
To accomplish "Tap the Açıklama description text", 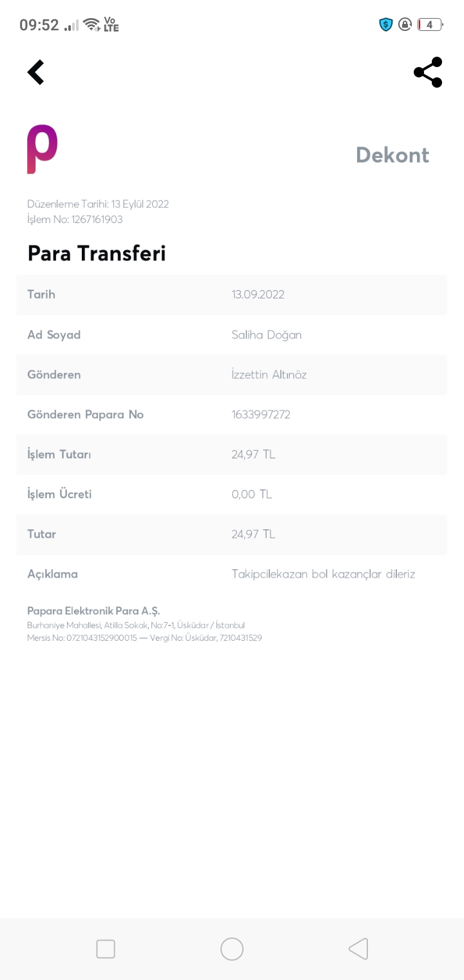I will coord(324,574).
